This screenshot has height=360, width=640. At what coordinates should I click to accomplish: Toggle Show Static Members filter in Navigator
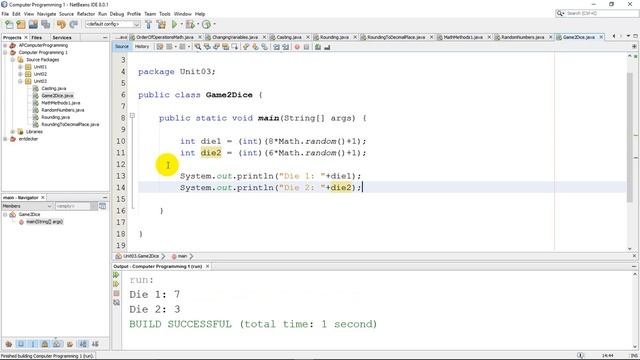tap(33, 344)
